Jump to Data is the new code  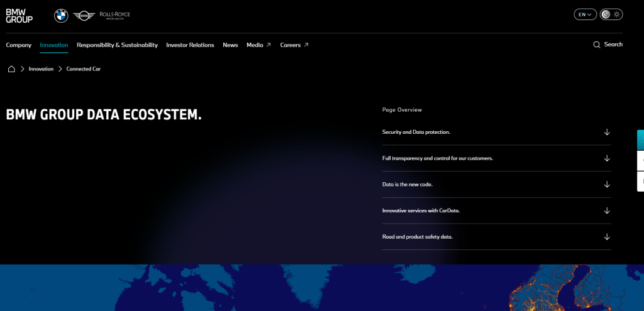[x=497, y=185]
